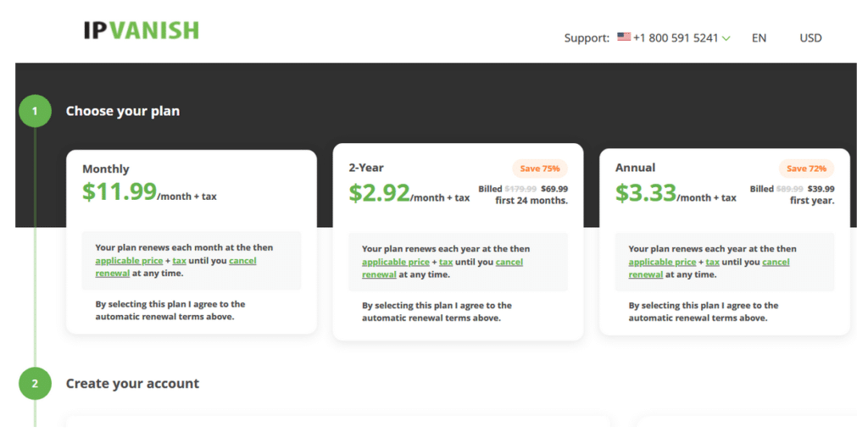Image resolution: width=868 pixels, height=443 pixels.
Task: Click the Save 75% badge
Action: [x=540, y=168]
